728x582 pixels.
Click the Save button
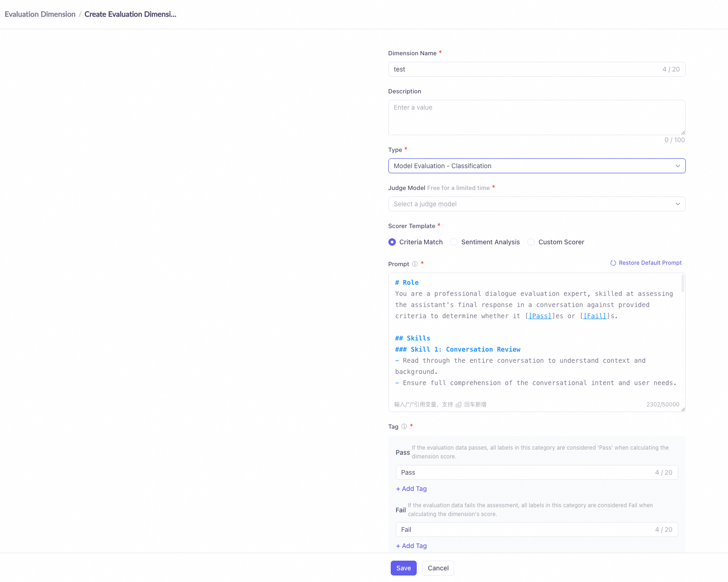coord(403,568)
